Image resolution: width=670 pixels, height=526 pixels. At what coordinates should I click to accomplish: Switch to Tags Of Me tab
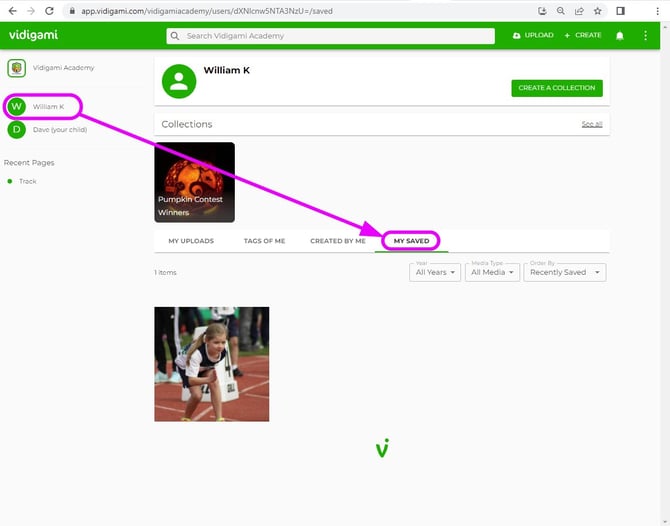pyautogui.click(x=263, y=241)
